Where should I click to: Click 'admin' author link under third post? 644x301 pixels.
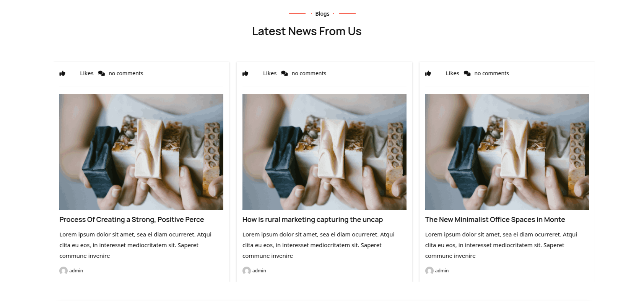point(442,270)
